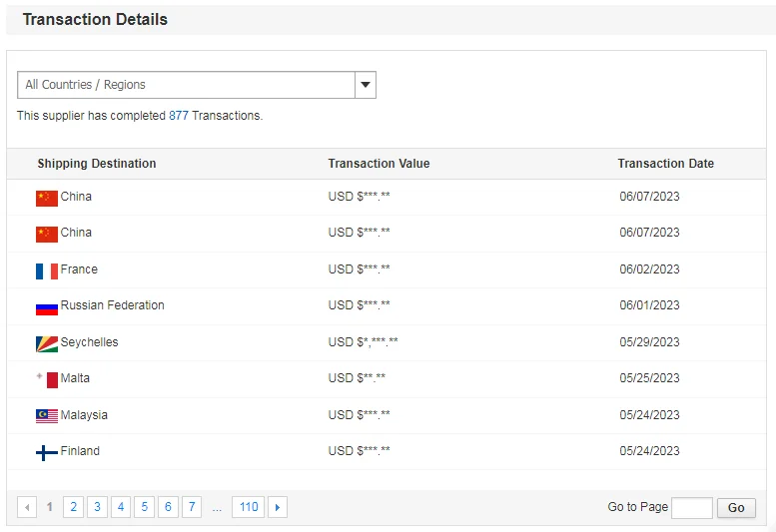Open the All Countries / Regions dropdown
The height and width of the screenshot is (532, 776).
(x=187, y=85)
